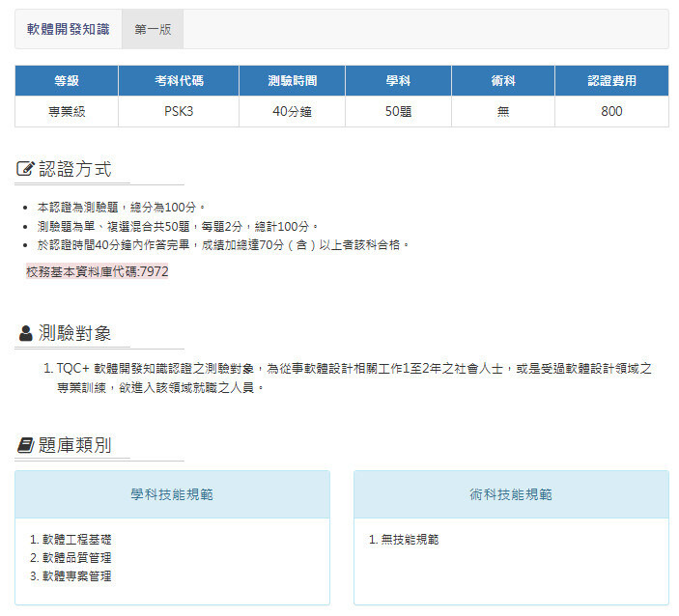Click the 考科代碼 column header
The height and width of the screenshot is (616, 679).
point(179,80)
